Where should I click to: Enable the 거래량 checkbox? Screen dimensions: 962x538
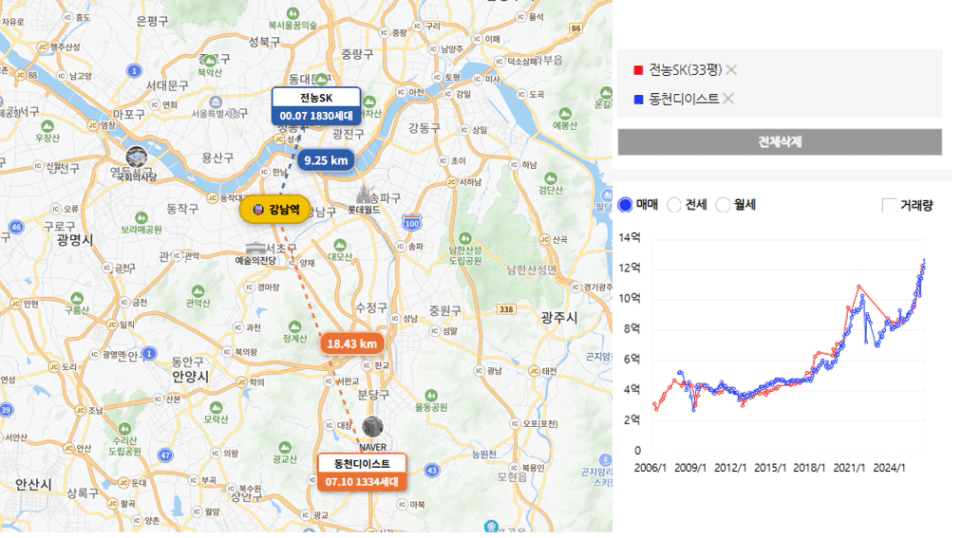pos(888,205)
